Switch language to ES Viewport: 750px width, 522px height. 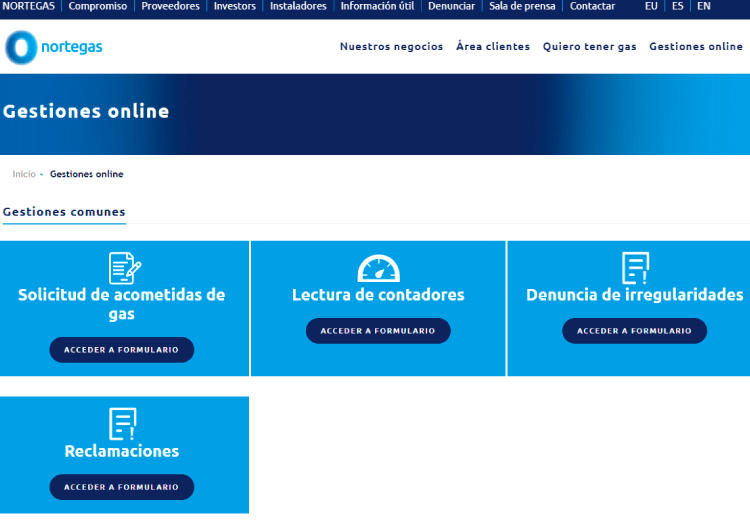coord(677,6)
